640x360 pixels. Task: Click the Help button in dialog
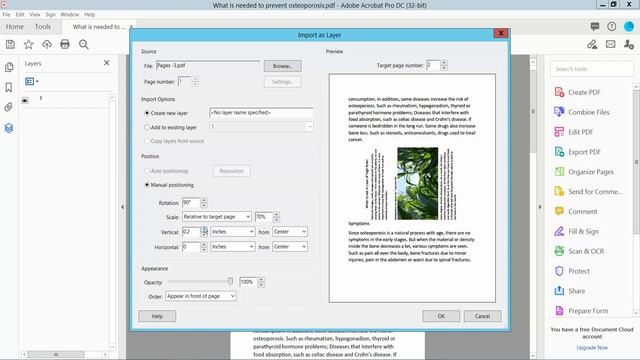(x=157, y=316)
